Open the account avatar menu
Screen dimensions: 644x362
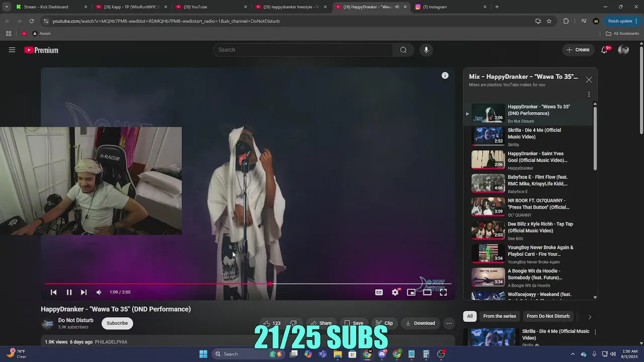[x=623, y=50]
